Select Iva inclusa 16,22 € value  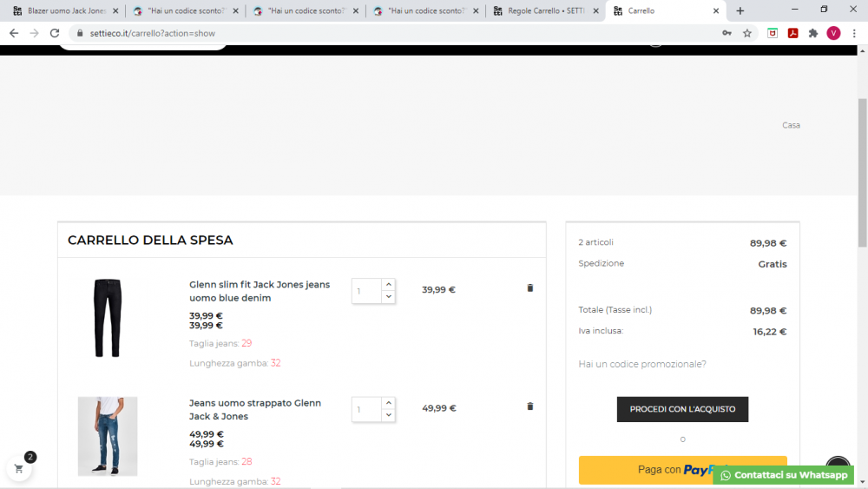pyautogui.click(x=769, y=332)
